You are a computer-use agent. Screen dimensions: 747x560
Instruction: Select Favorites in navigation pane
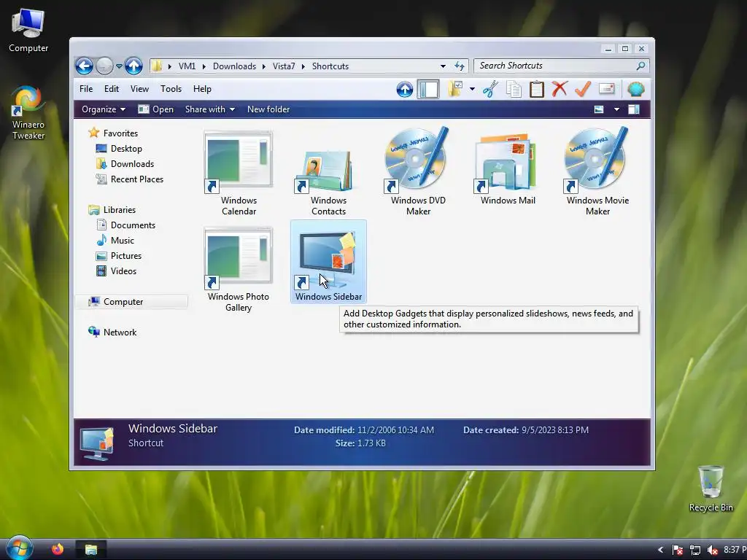(120, 133)
